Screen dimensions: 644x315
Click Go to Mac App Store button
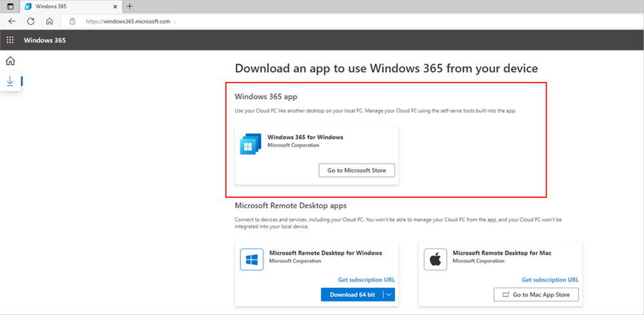point(536,294)
